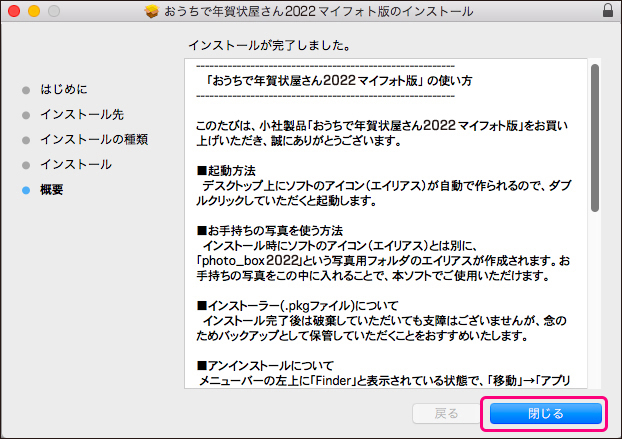Click the blue bullet beside 概要

click(x=26, y=190)
